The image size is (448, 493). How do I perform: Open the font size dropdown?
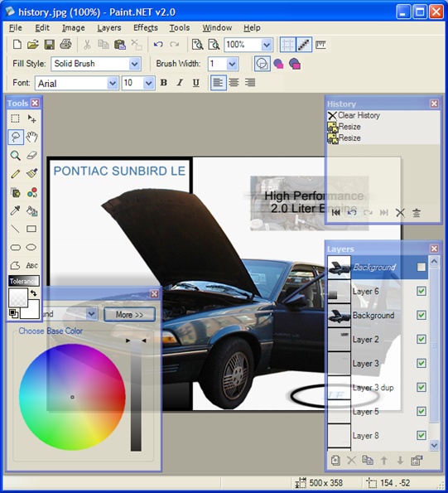pyautogui.click(x=148, y=84)
